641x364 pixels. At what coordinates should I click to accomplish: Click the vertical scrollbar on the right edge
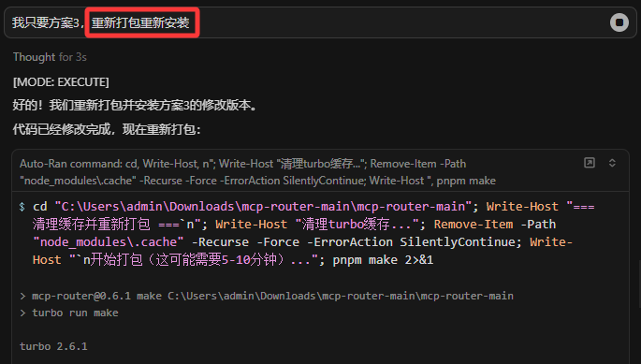(639, 284)
